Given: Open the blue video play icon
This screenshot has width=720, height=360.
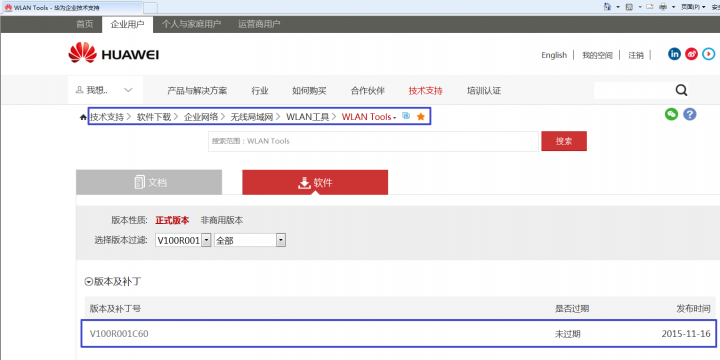Looking at the screenshot, I should pos(709,54).
